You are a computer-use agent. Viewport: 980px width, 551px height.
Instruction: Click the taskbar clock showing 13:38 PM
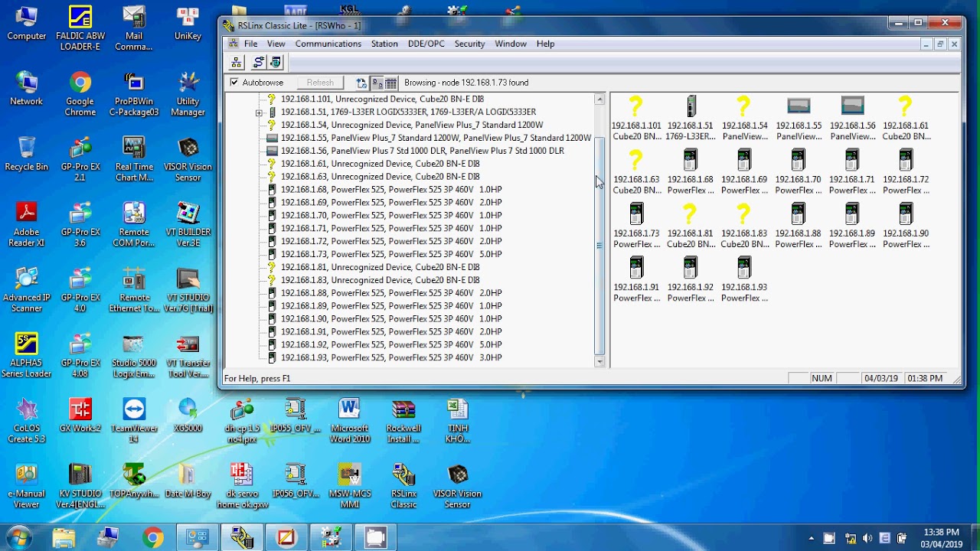point(941,537)
